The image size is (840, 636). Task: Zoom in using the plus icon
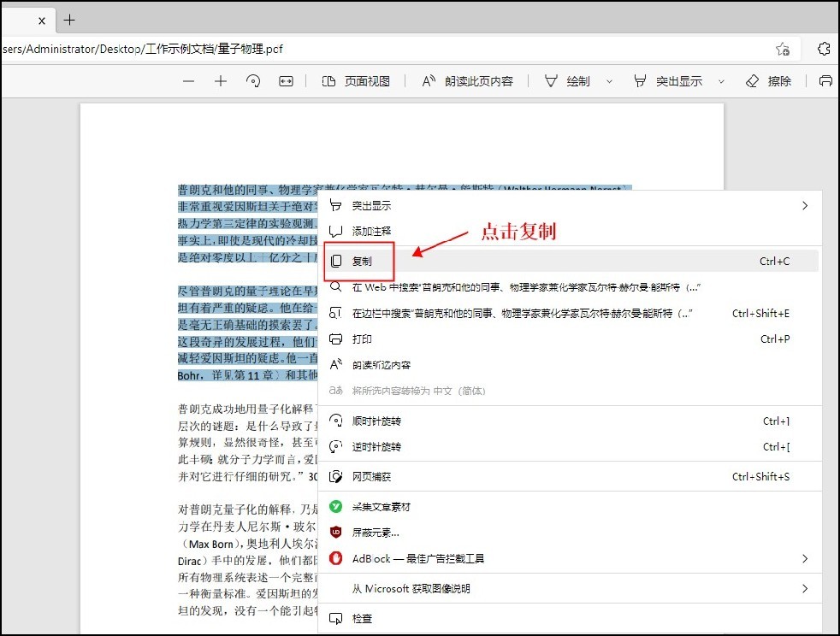(x=221, y=81)
